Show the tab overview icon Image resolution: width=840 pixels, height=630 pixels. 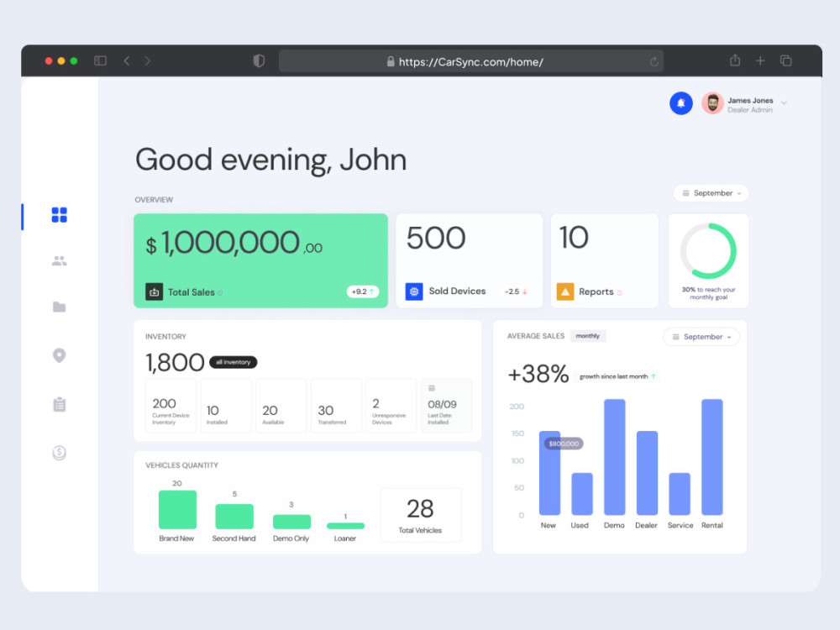[786, 61]
